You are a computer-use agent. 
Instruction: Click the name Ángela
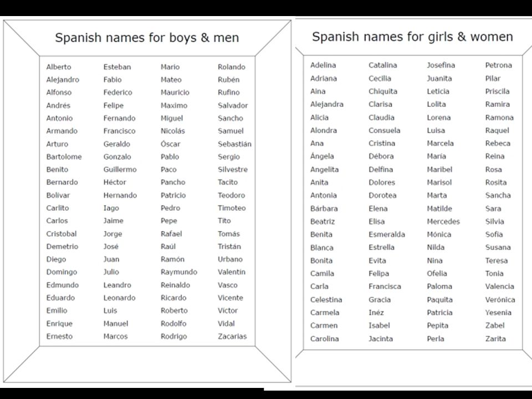tap(322, 156)
